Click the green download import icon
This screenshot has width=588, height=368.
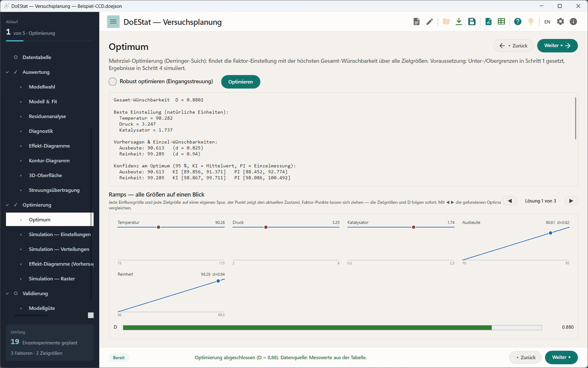click(459, 22)
